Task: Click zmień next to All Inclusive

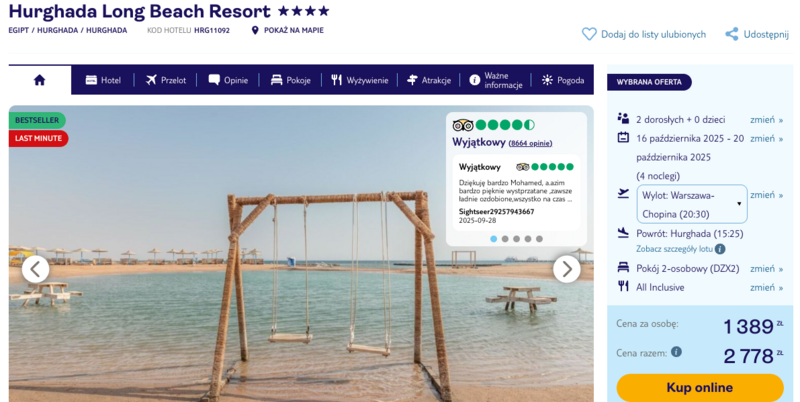Action: pyautogui.click(x=766, y=287)
